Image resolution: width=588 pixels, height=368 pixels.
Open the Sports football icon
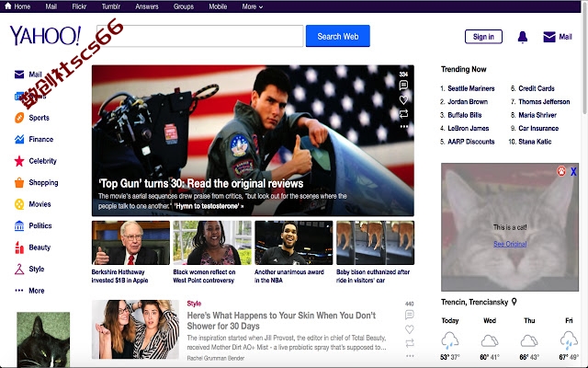(19, 118)
